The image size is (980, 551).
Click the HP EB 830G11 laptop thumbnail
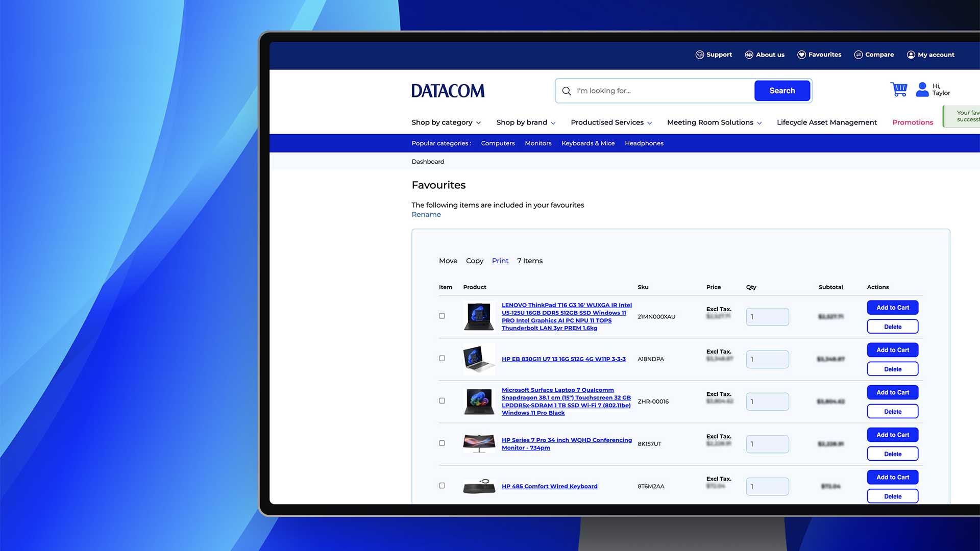[479, 359]
